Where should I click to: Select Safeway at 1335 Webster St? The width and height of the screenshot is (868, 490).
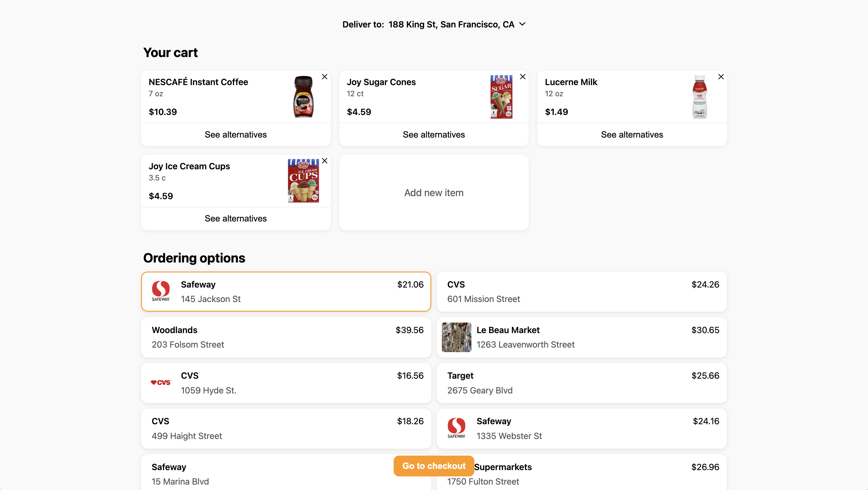tap(582, 428)
